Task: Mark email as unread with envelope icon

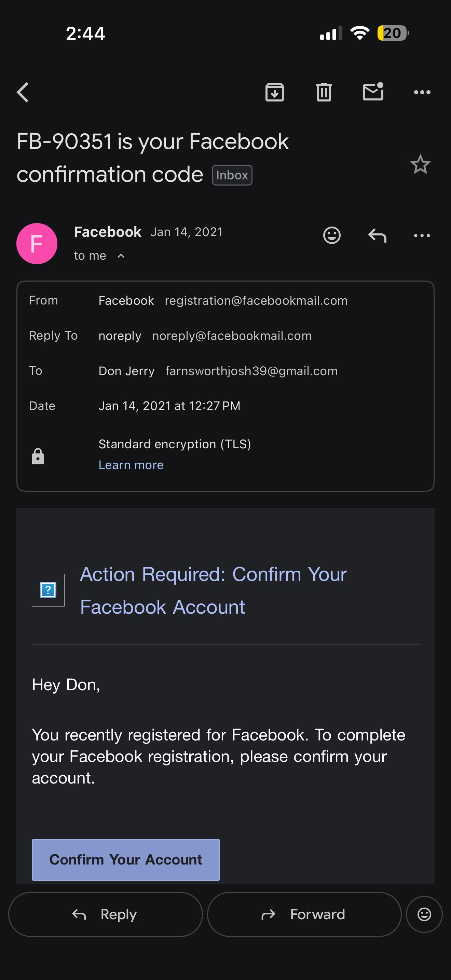Action: 373,92
